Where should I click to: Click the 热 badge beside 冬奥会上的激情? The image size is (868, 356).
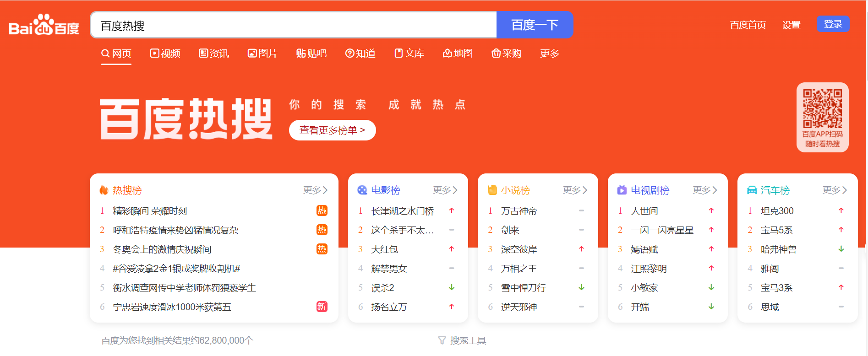(322, 249)
